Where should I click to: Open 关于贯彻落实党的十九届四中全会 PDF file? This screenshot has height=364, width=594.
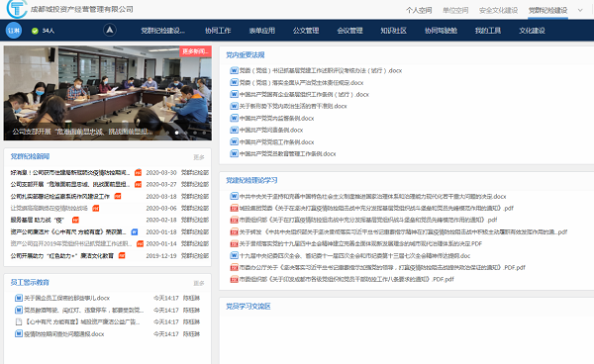tap(360, 243)
